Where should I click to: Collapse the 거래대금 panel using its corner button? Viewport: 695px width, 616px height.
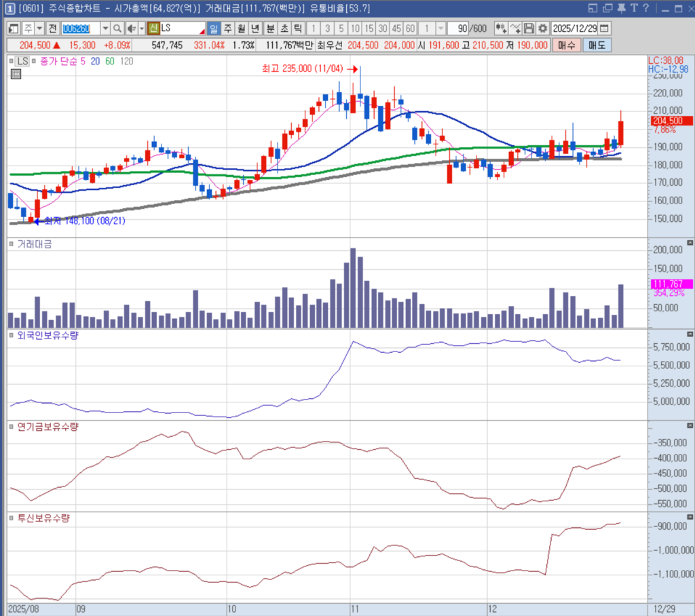tap(690, 243)
